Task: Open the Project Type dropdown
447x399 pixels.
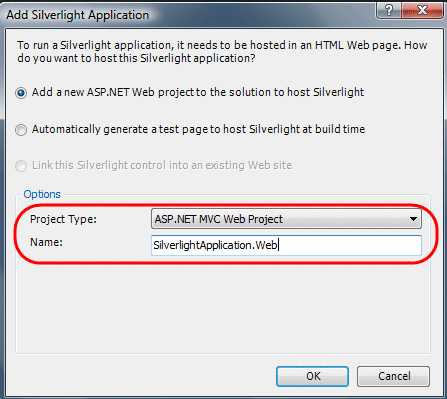Action: pyautogui.click(x=286, y=219)
